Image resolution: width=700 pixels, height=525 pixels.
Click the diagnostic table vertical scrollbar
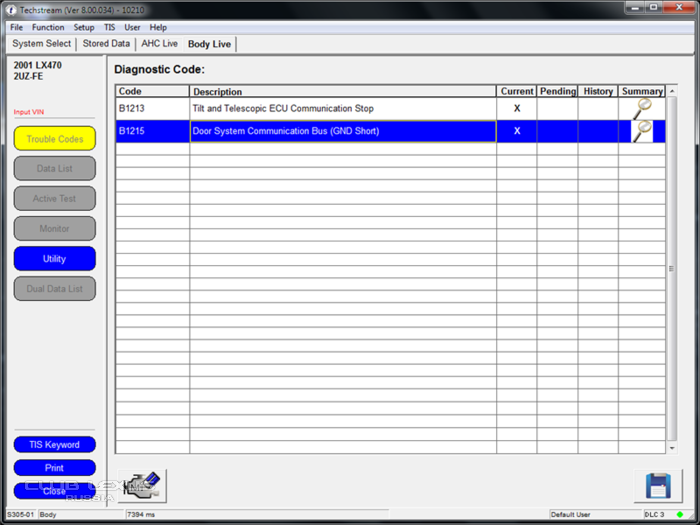coord(671,270)
